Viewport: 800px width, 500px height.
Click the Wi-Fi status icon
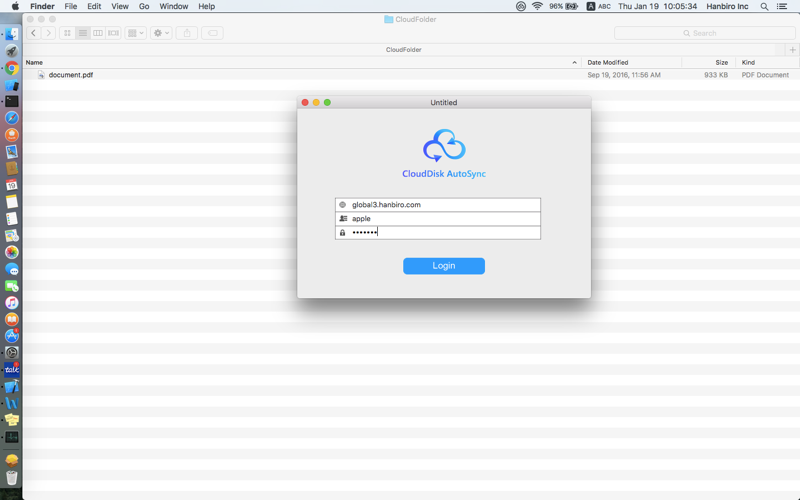[x=537, y=6]
